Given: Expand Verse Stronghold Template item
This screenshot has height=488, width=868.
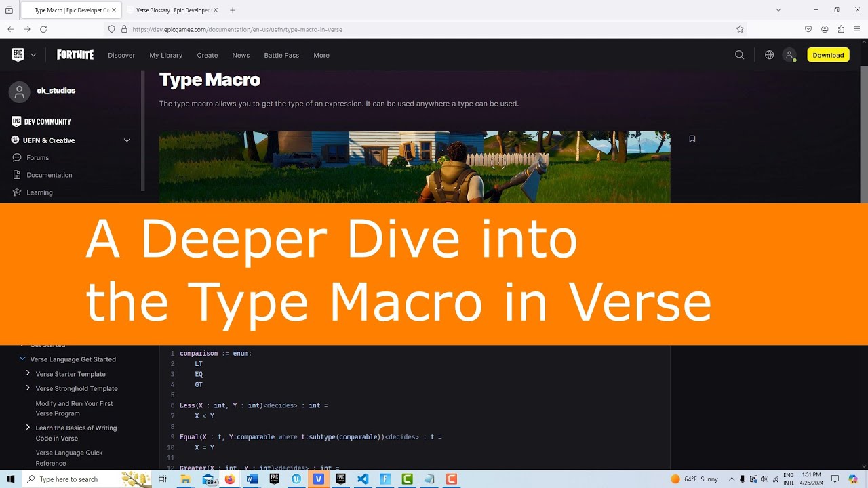Looking at the screenshot, I should pos(28,388).
